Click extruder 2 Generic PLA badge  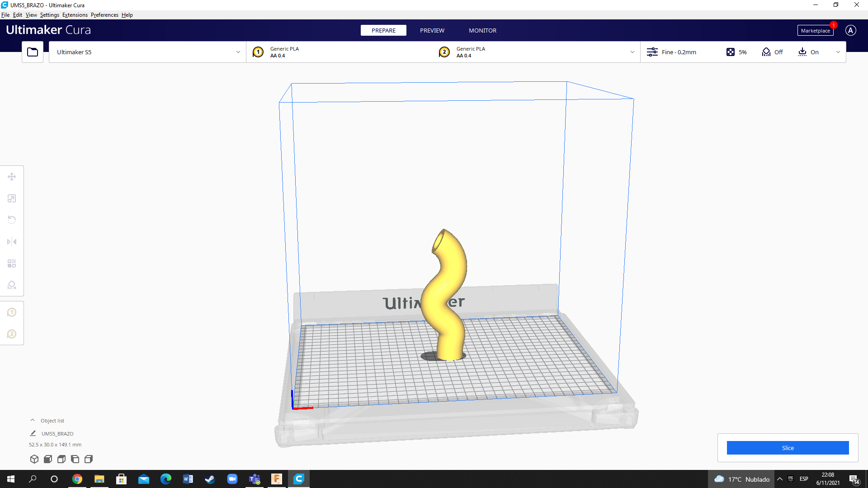[444, 52]
